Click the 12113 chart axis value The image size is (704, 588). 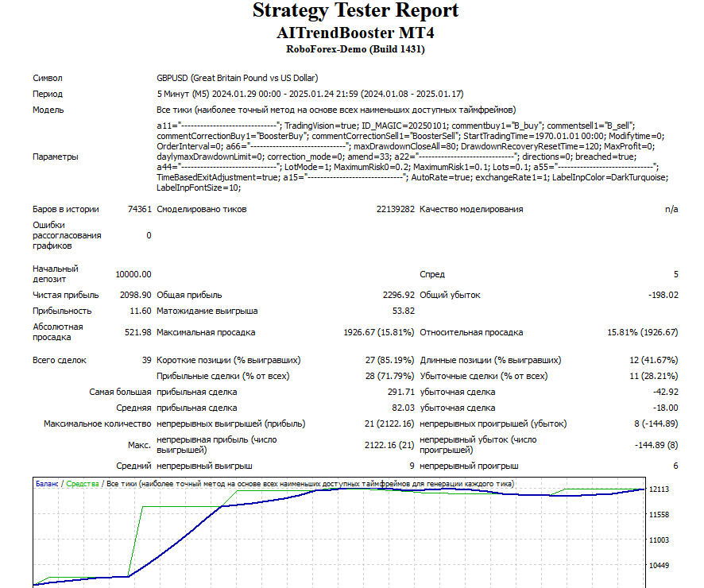[659, 489]
